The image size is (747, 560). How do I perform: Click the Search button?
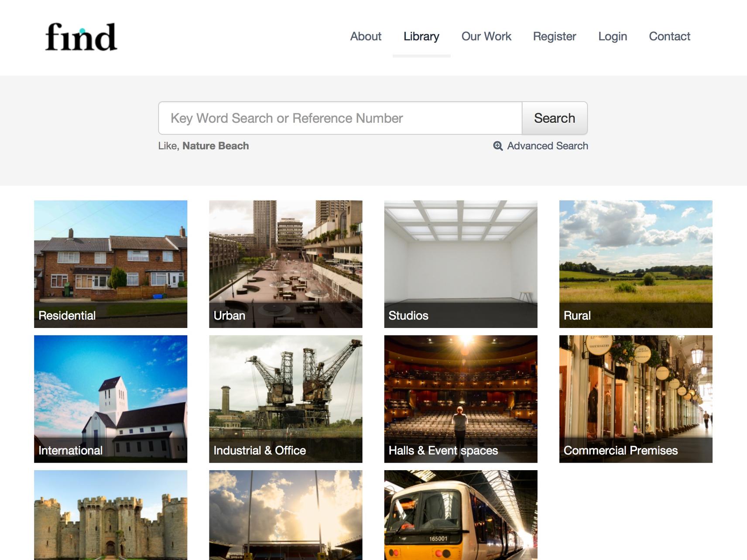[x=555, y=118]
